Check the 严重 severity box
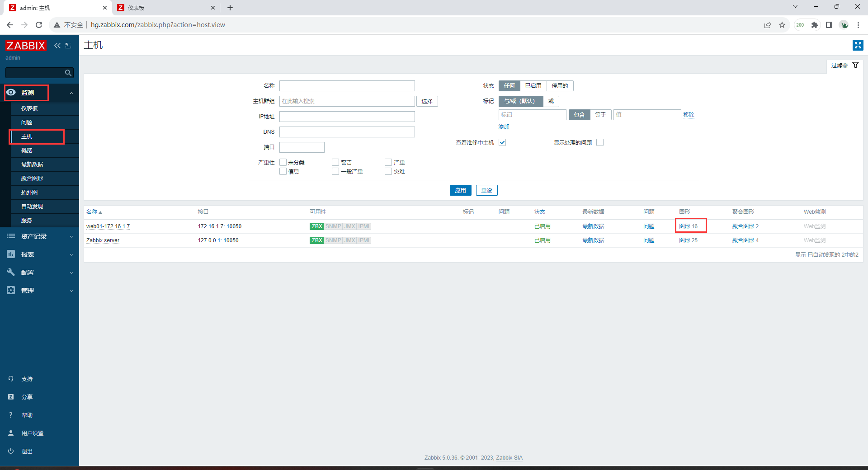This screenshot has height=470, width=868. coord(388,162)
